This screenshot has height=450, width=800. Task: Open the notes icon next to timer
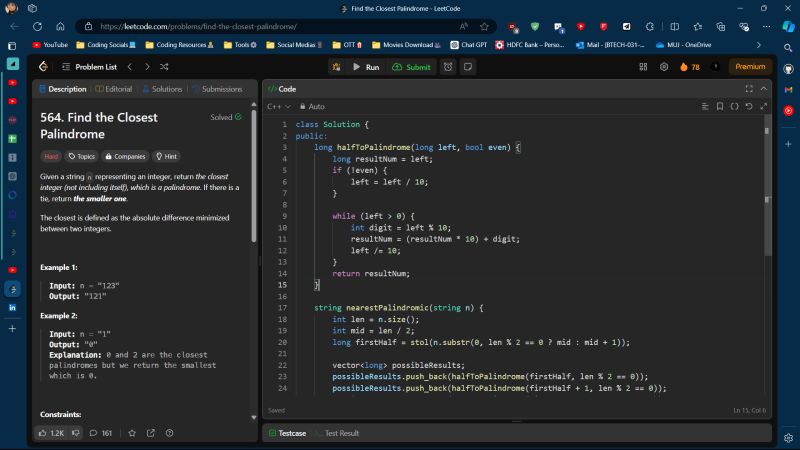click(468, 67)
